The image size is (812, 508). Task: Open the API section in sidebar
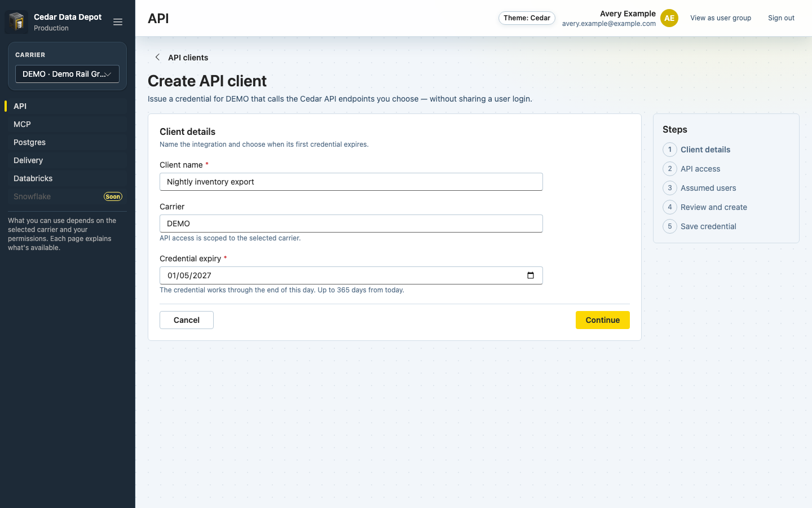(x=68, y=106)
